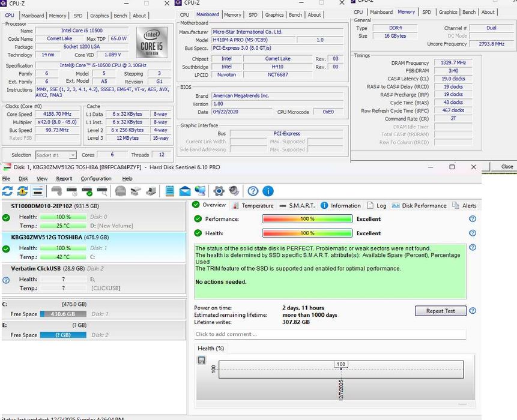
Task: Open the Help menu in Hard Disk Sentinel
Action: (x=127, y=179)
